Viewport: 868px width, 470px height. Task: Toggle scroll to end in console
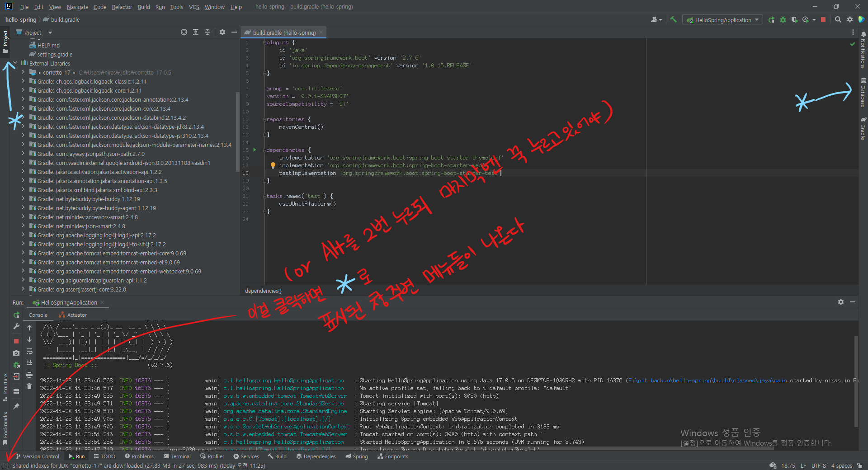(29, 363)
